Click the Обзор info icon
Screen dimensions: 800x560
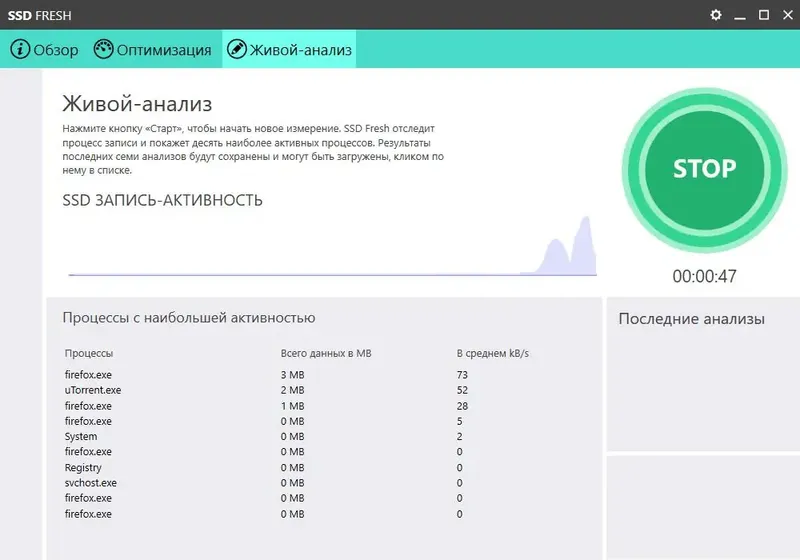[20, 49]
